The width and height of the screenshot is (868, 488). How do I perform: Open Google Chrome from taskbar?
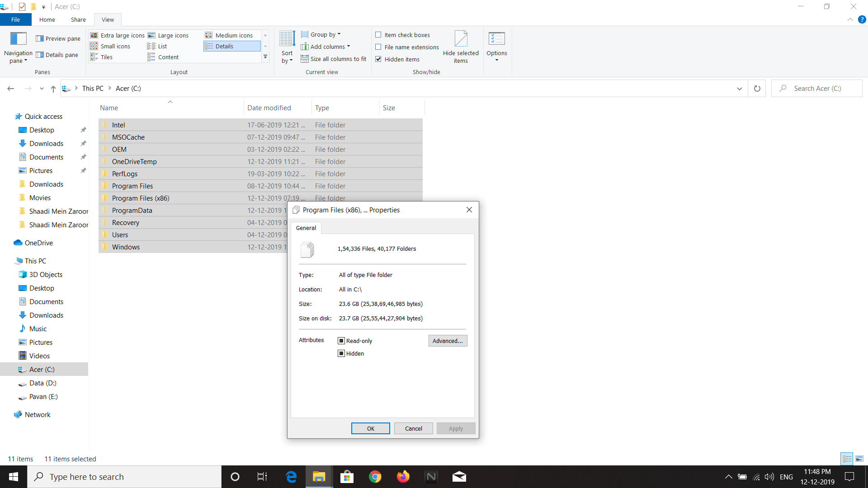click(375, 477)
